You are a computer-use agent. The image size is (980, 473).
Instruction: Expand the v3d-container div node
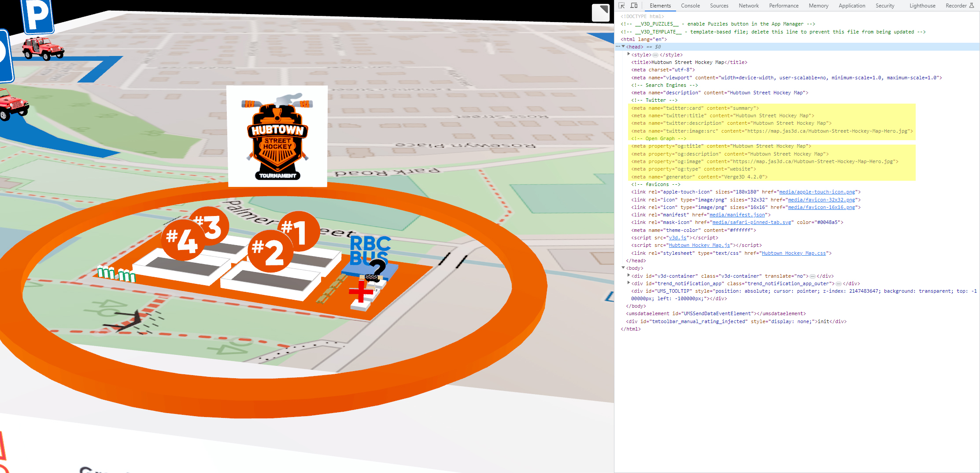point(629,276)
